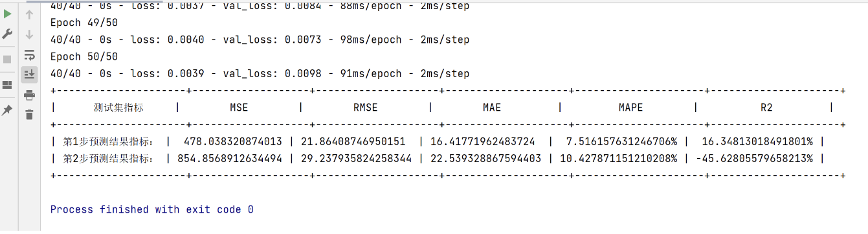Viewport: 868px width, 234px height.
Task: Toggle soft-wrap for console output
Action: (x=29, y=54)
